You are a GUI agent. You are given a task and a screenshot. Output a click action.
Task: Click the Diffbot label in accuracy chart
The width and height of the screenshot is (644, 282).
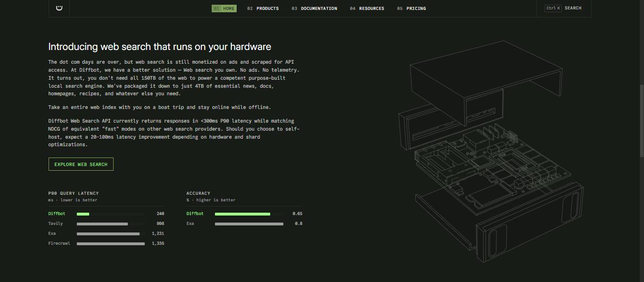(x=195, y=214)
